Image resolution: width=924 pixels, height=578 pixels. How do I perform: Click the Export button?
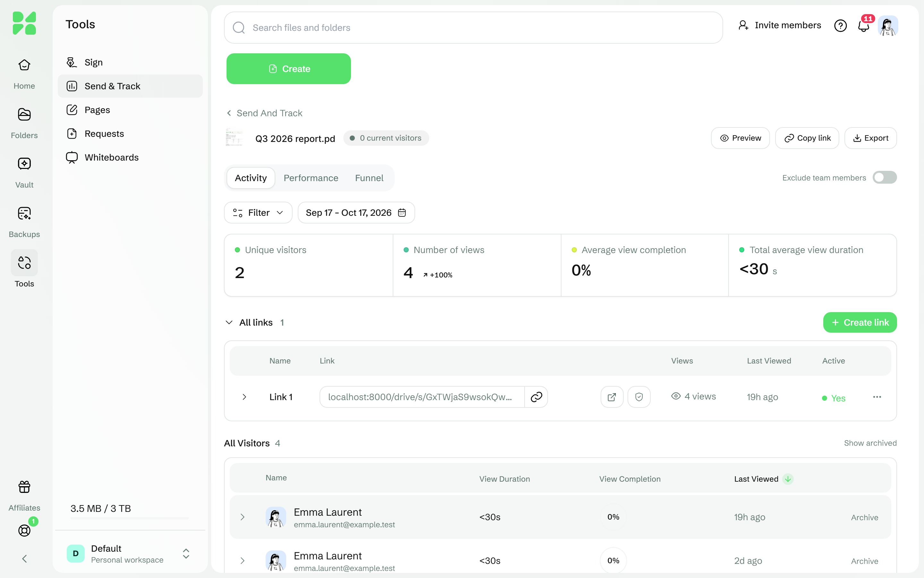click(x=870, y=138)
